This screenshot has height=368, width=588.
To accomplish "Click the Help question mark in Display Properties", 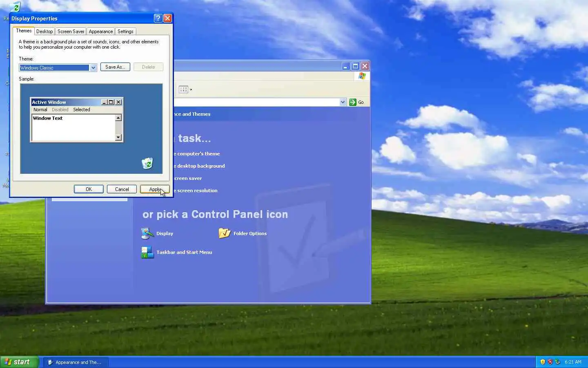I will pos(158,18).
